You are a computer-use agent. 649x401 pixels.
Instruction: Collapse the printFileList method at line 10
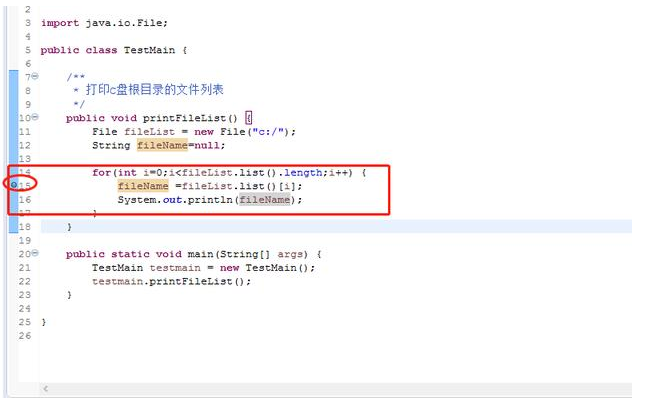coord(36,117)
